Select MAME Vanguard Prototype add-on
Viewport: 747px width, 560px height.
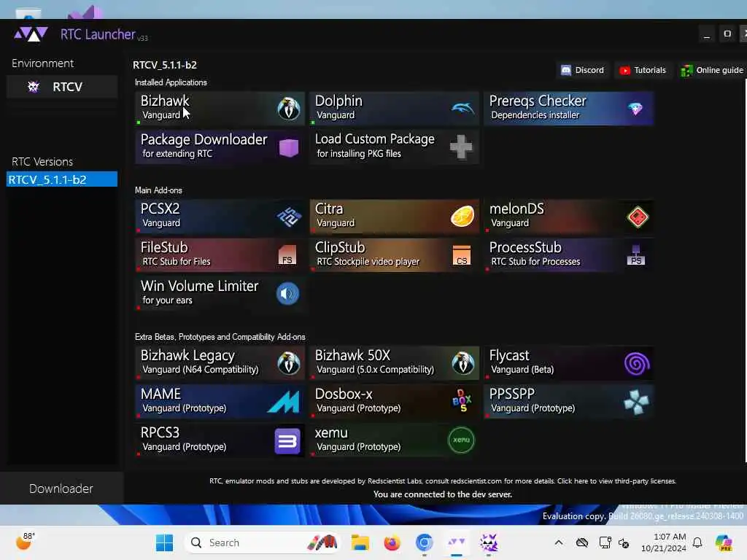pyautogui.click(x=220, y=402)
